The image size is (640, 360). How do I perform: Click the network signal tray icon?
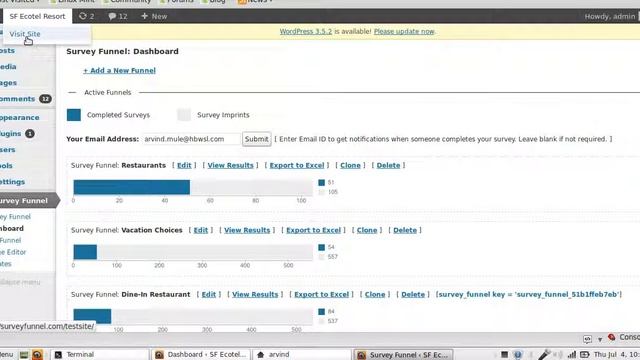point(572,355)
